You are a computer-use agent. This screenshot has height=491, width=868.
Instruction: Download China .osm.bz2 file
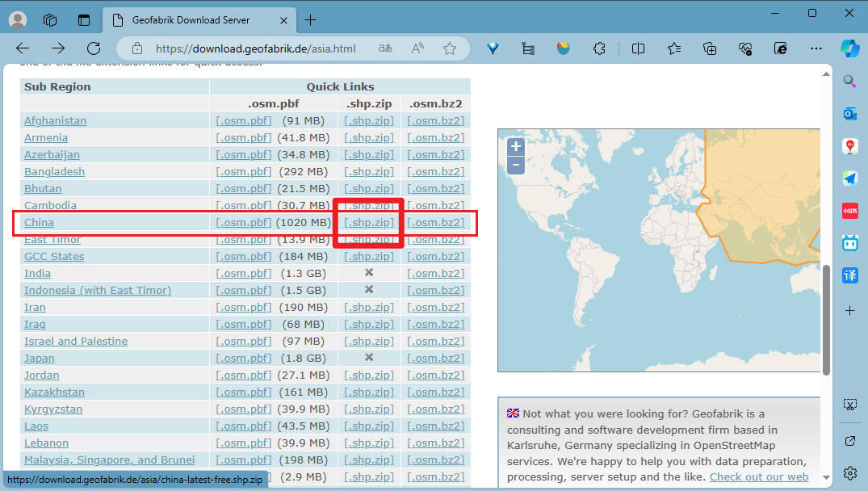click(x=436, y=223)
